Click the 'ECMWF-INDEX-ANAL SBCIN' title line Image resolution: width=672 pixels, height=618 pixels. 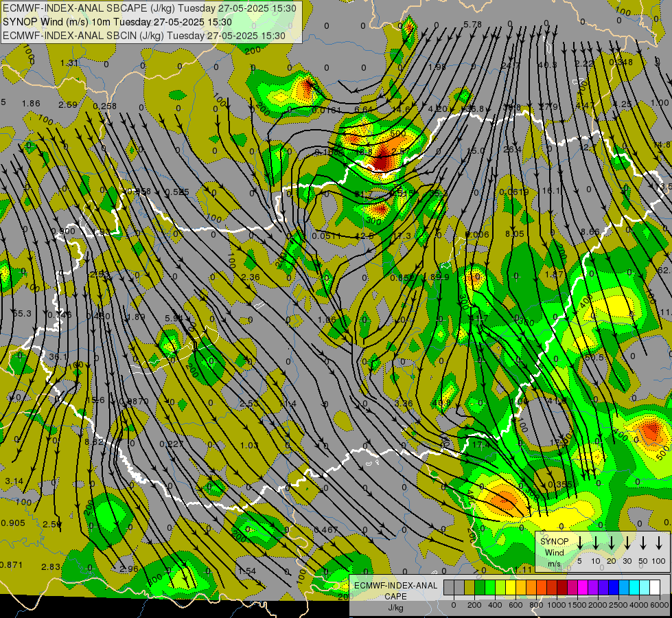click(144, 36)
